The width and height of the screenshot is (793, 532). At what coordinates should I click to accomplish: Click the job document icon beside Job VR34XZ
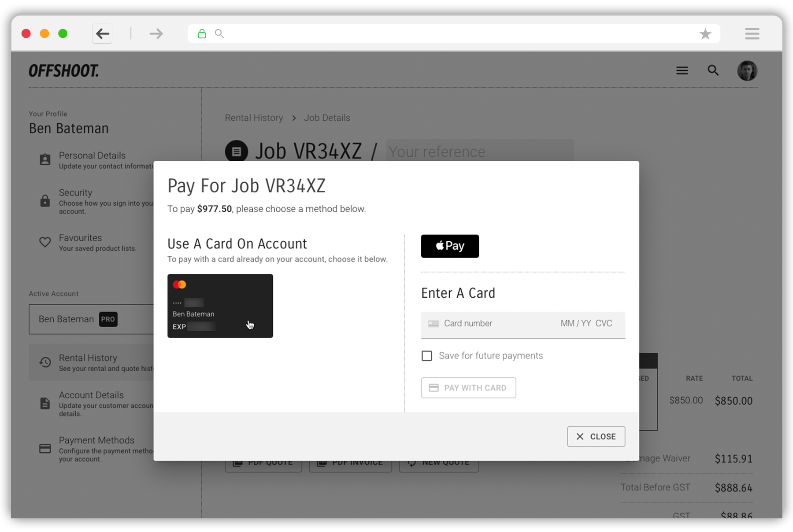(237, 151)
